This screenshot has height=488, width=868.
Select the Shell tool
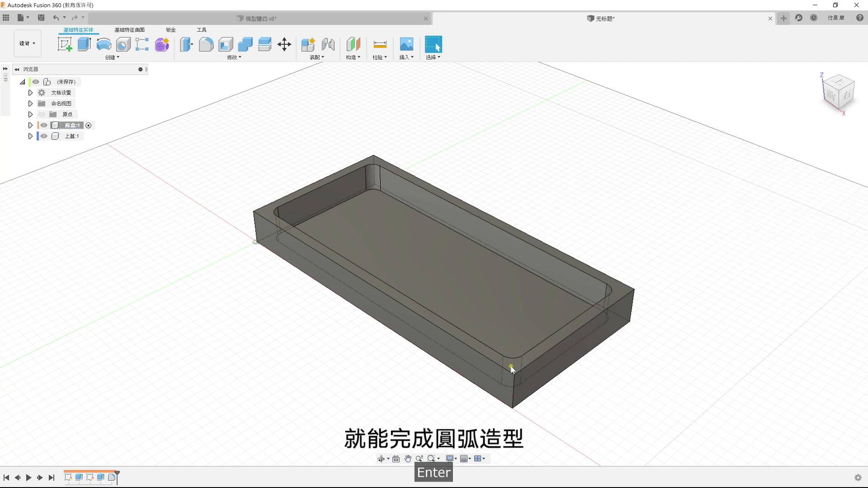[226, 44]
